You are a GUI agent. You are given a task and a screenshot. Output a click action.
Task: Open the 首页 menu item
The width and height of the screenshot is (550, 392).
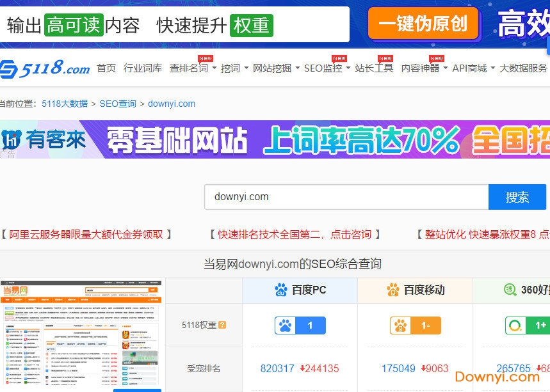click(x=106, y=68)
